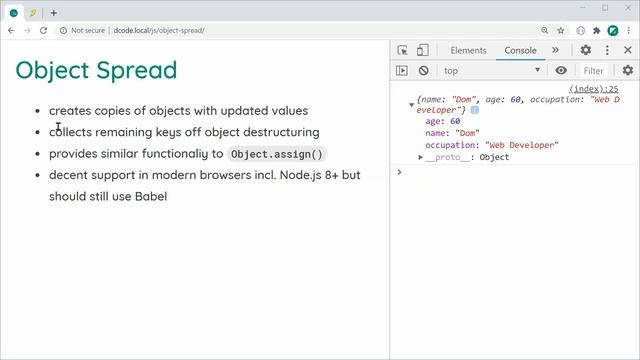This screenshot has width=640, height=360.
Task: Click bullet about decent support in modern browsers
Action: (204, 186)
